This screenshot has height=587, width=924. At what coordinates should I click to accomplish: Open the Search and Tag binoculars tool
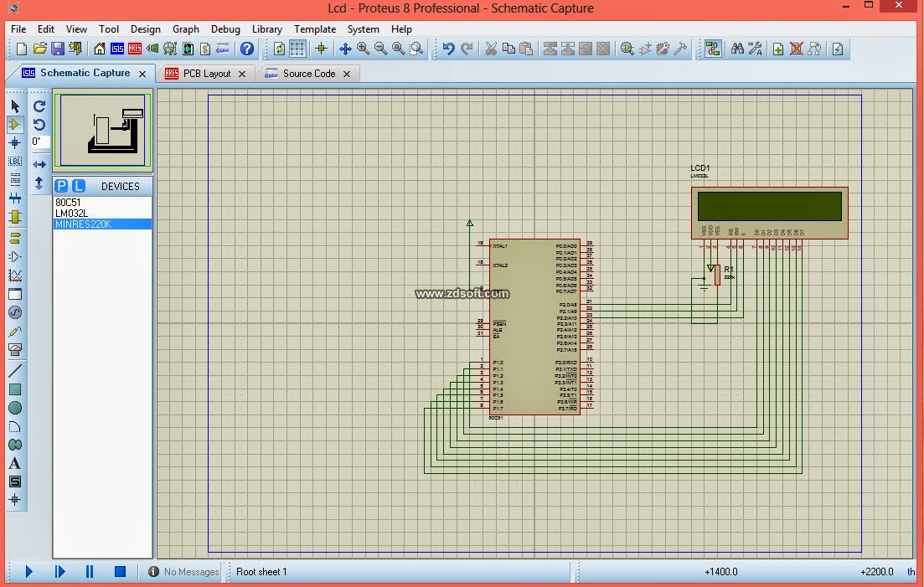point(737,49)
